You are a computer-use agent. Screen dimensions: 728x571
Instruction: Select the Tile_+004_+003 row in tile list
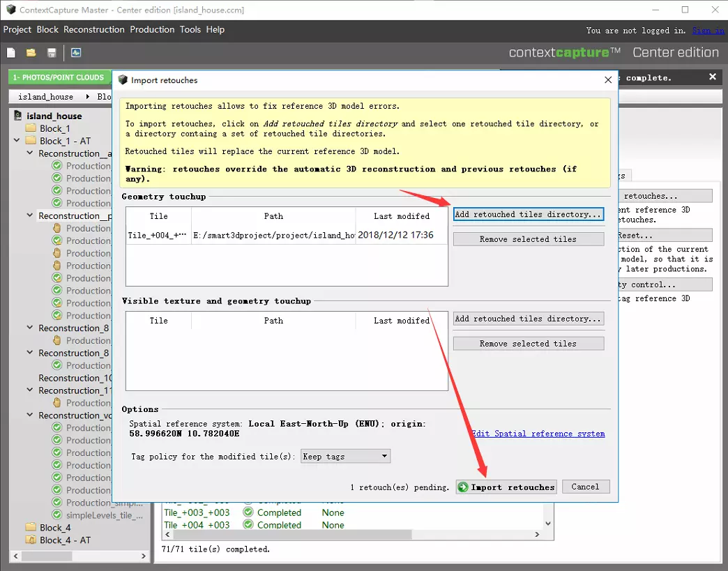353,524
